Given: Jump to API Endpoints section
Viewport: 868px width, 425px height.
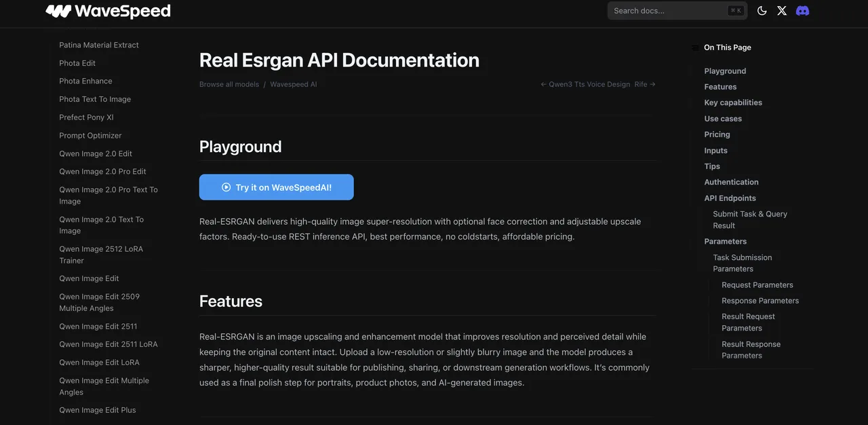Looking at the screenshot, I should [x=730, y=198].
